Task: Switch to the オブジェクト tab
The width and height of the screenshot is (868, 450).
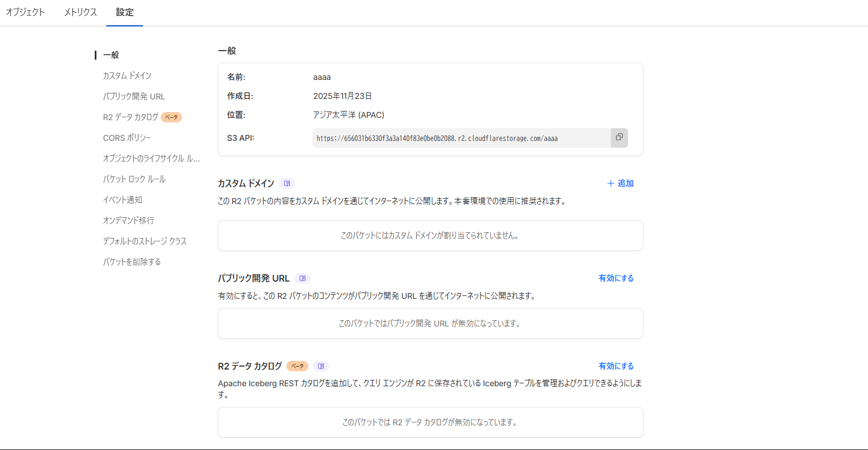Action: click(25, 11)
